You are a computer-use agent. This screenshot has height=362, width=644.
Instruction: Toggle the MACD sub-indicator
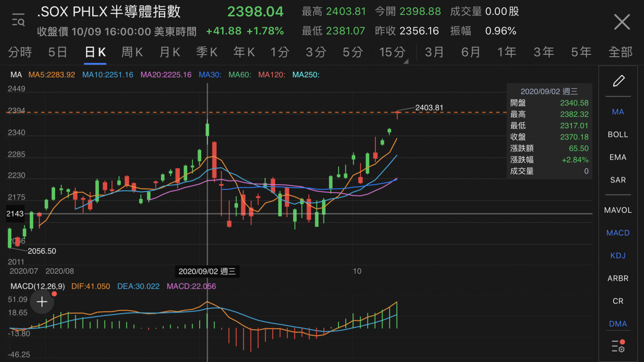618,233
